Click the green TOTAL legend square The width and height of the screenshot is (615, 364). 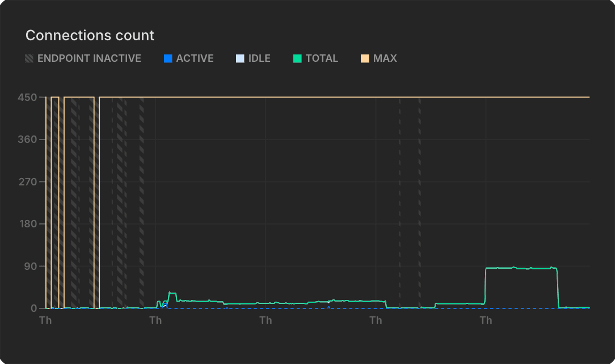[x=297, y=58]
